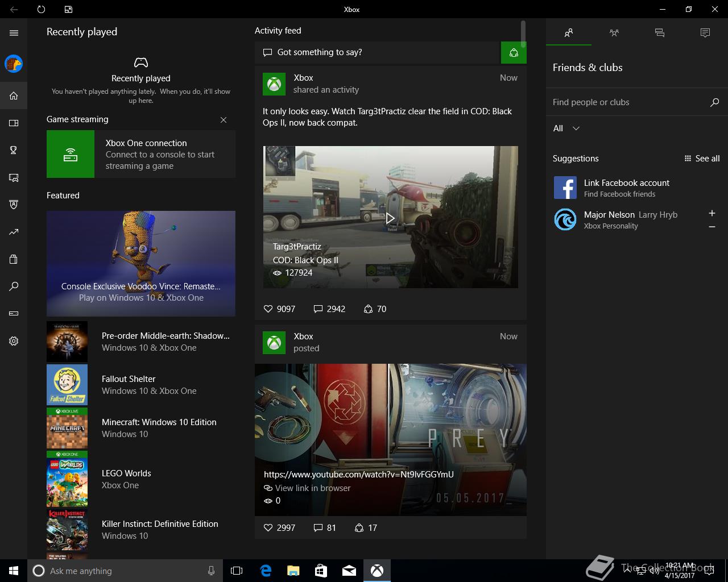The height and width of the screenshot is (582, 728).
Task: Like the Black Ops II post
Action: point(279,309)
